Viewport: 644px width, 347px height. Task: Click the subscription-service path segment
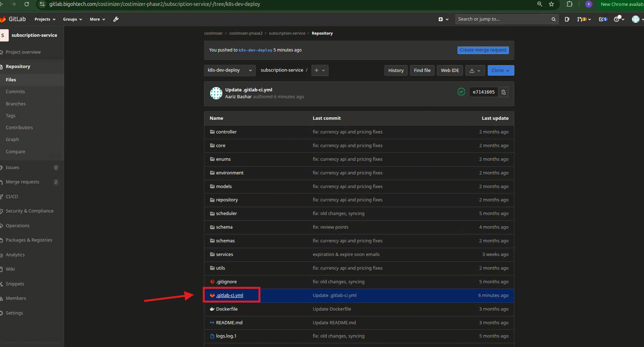pyautogui.click(x=282, y=70)
